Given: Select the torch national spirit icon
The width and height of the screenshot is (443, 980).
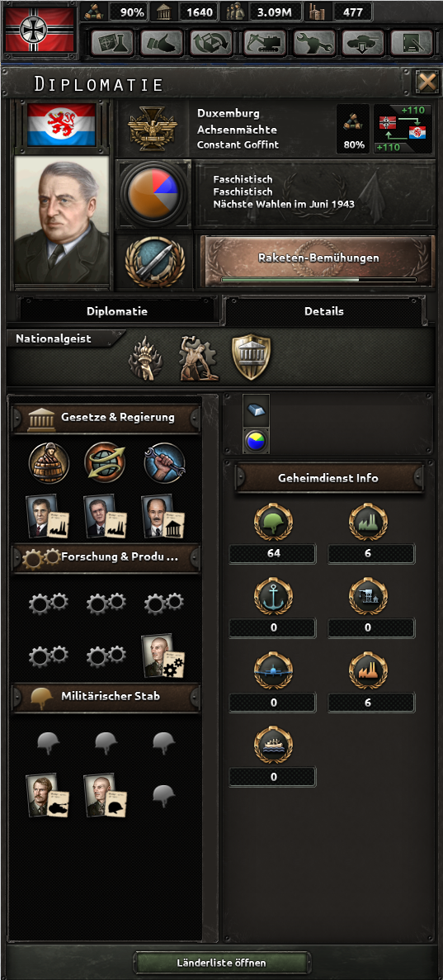Looking at the screenshot, I should tap(145, 358).
